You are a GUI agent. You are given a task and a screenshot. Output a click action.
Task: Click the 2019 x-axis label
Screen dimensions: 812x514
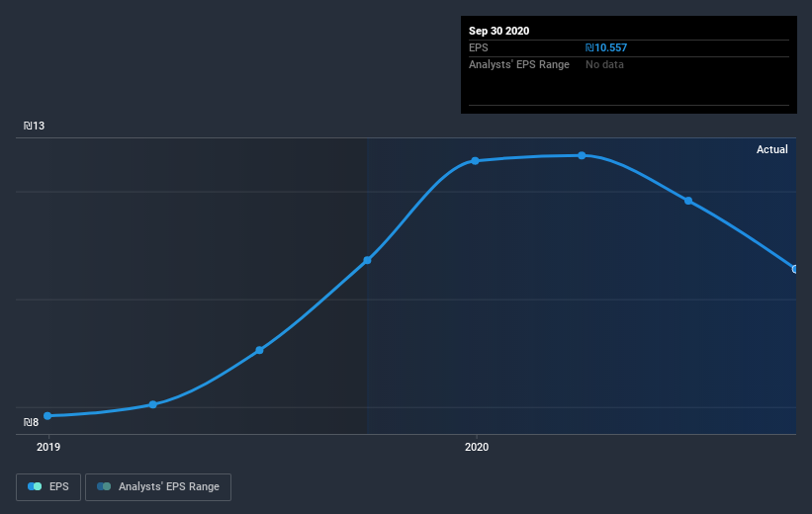[x=48, y=447]
